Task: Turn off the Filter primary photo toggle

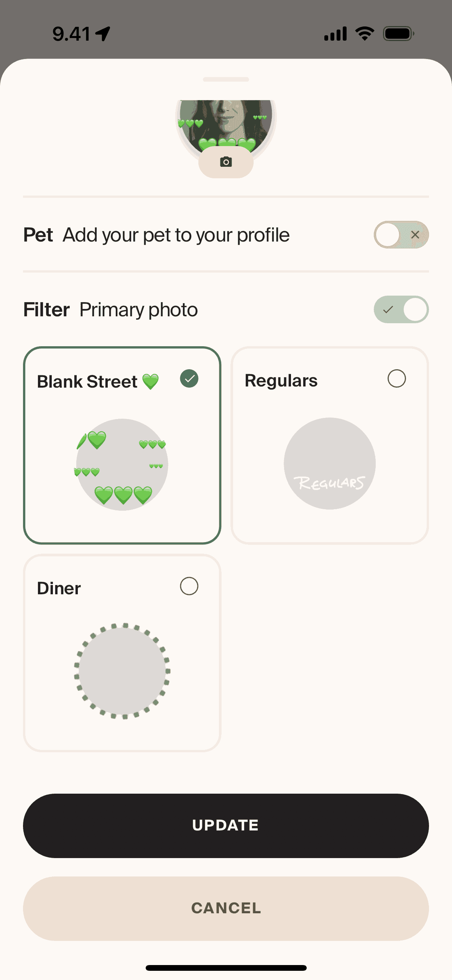Action: pos(401,309)
